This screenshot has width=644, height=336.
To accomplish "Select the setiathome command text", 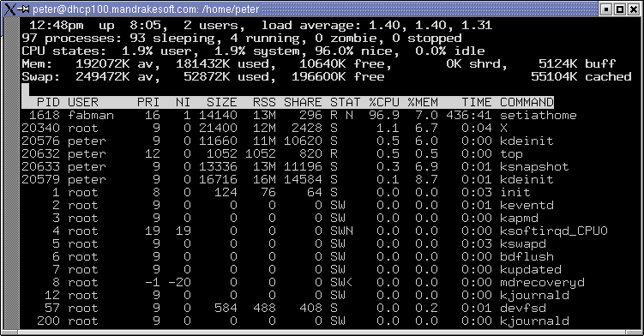I will (x=538, y=115).
